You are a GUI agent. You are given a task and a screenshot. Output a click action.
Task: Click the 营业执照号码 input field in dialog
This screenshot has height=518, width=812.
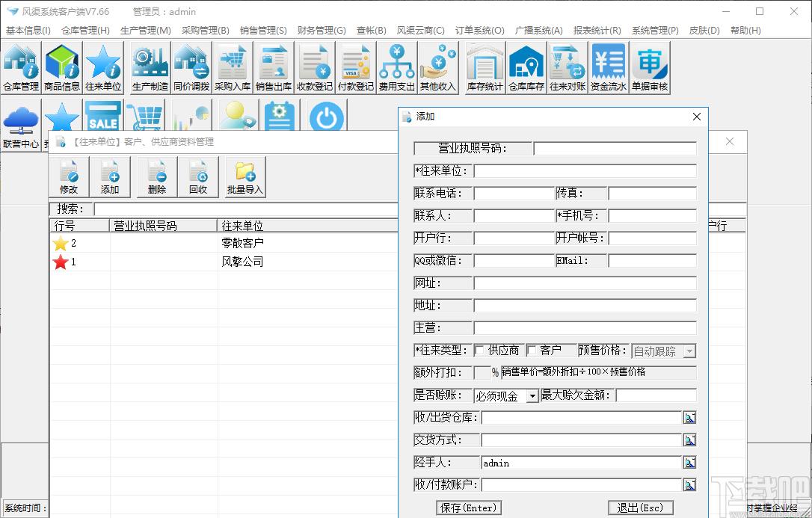615,149
